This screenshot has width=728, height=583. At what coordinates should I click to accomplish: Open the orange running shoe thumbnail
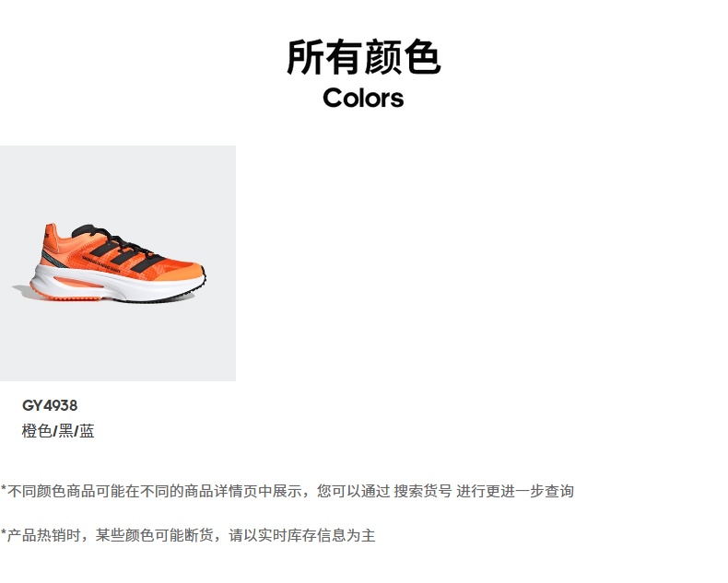point(118,263)
